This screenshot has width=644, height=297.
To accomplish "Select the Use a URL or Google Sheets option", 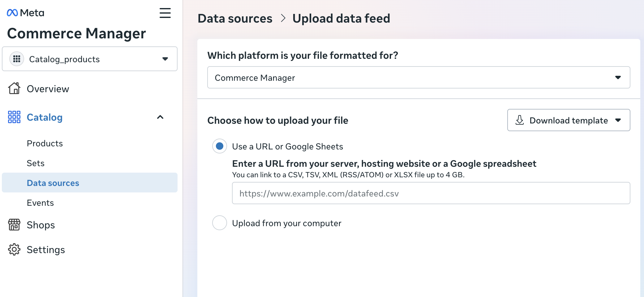I will (220, 146).
